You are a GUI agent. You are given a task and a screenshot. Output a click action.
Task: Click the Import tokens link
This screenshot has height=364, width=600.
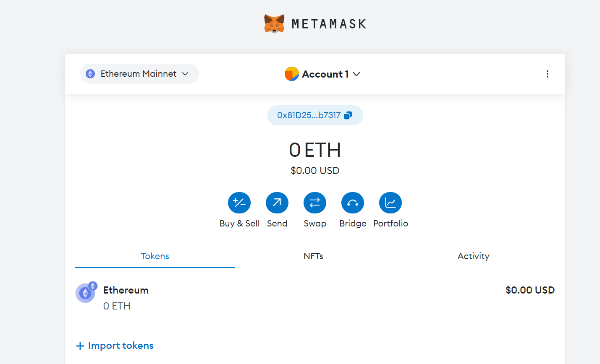[x=121, y=346]
